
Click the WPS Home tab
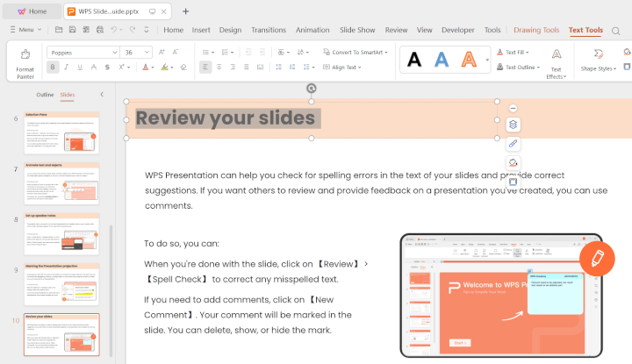32,11
